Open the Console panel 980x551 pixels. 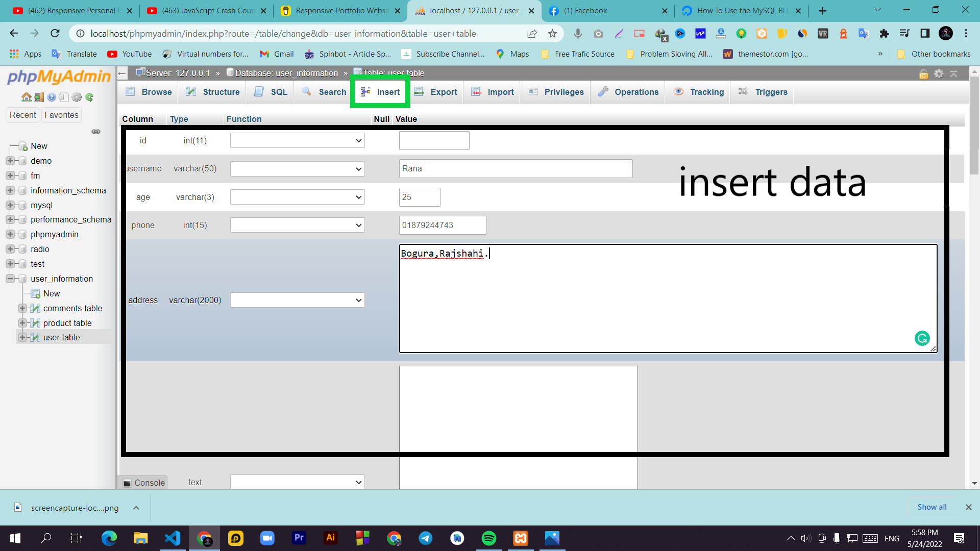pyautogui.click(x=143, y=483)
